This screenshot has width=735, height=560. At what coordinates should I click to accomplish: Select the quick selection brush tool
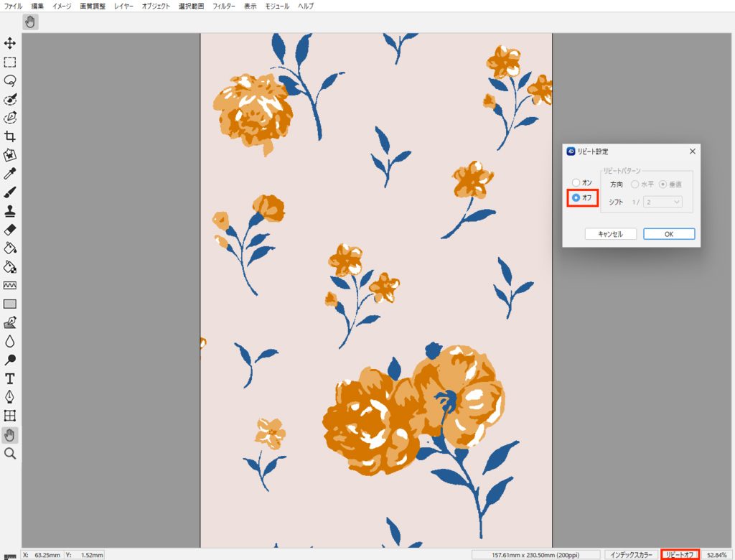(10, 99)
